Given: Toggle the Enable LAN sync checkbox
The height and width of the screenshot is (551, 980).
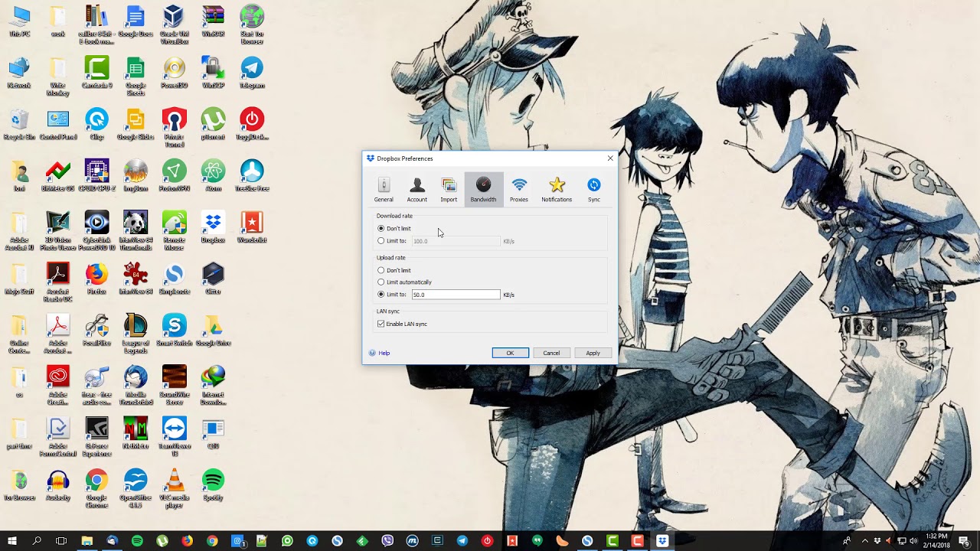Looking at the screenshot, I should click(402, 324).
